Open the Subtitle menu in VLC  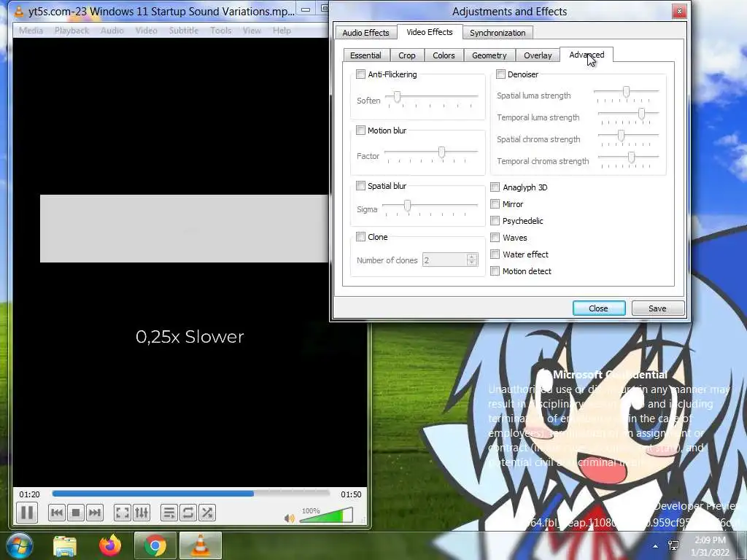183,31
